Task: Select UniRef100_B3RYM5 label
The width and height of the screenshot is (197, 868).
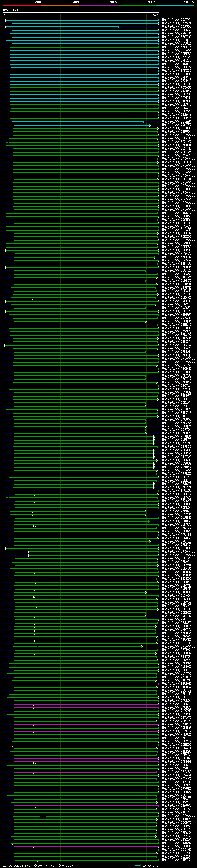Action: (x=176, y=585)
